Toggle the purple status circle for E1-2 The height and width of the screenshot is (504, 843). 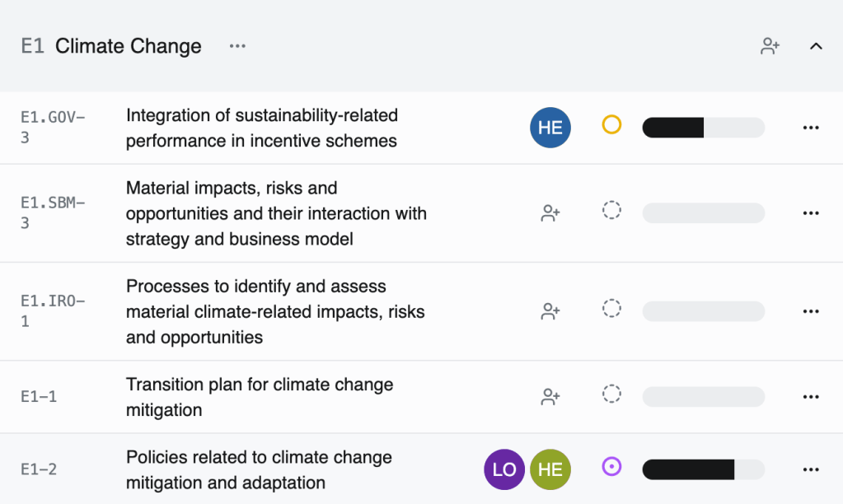(x=611, y=467)
